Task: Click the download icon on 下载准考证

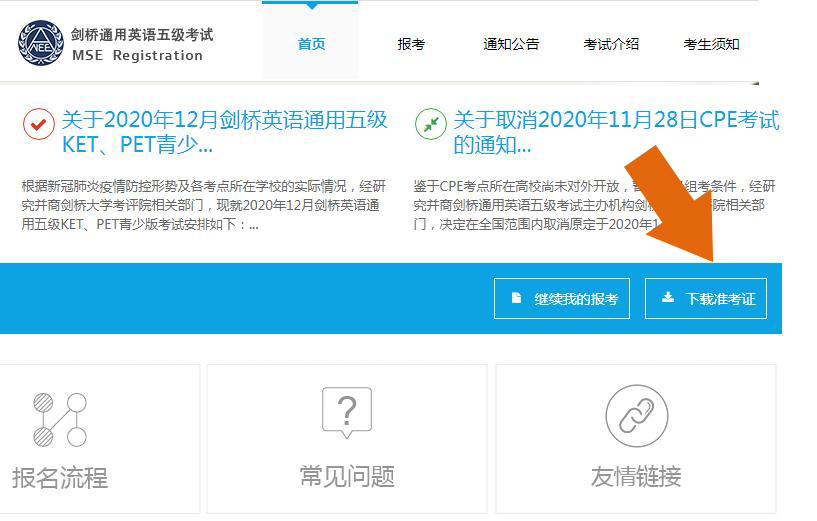Action: tap(667, 297)
